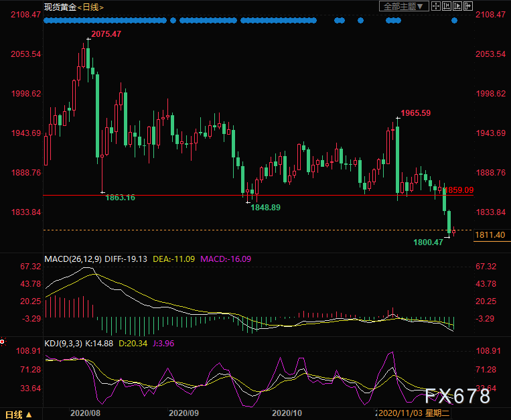511x420 pixels.
Task: Select the KDJ(9,3,3) indicator label
Action: [63, 344]
